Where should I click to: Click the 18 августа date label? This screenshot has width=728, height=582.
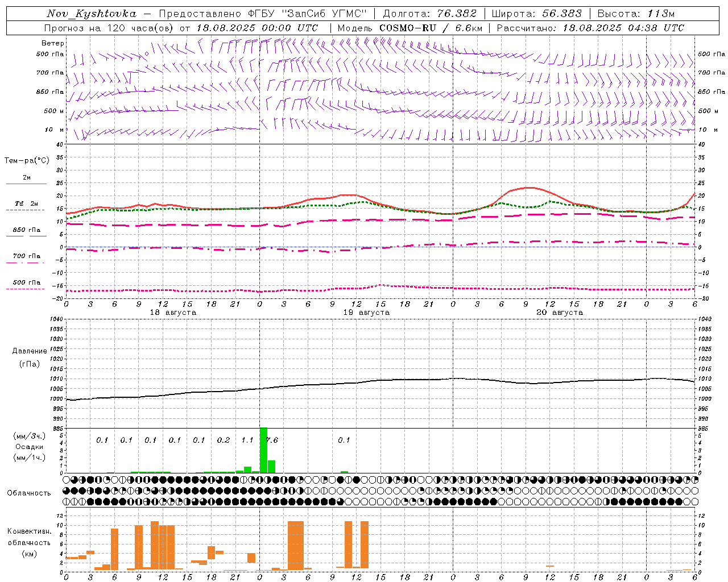(173, 313)
